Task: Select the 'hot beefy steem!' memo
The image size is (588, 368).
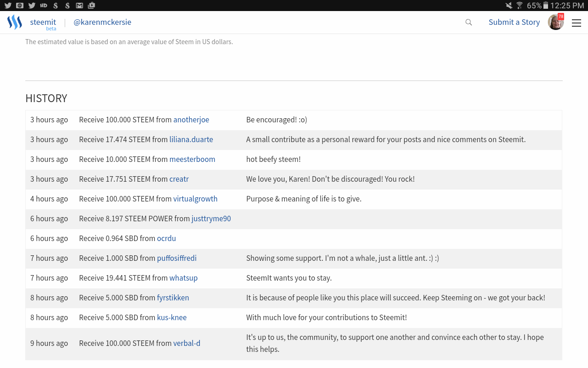Action: [273, 159]
